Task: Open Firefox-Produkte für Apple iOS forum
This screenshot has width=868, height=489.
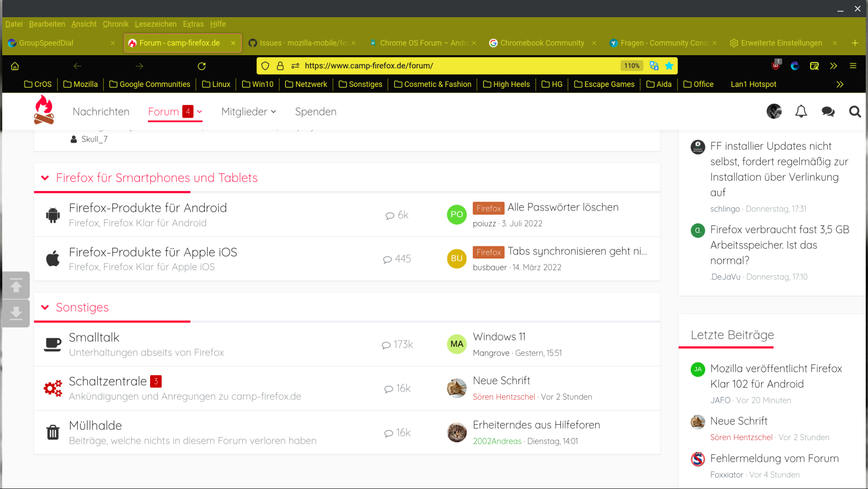Action: coord(153,252)
